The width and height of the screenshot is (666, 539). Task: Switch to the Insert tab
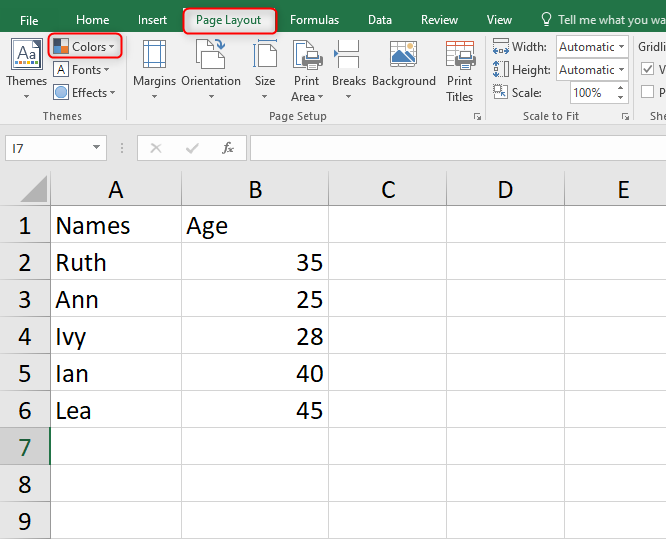(x=152, y=20)
